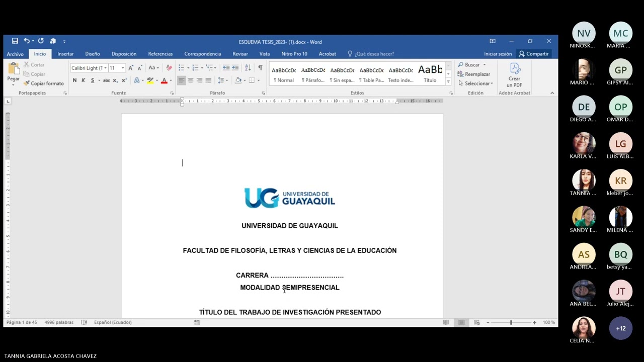Viewport: 644px width, 362px height.
Task: Open the Change Case (Aa) dropdown
Action: pos(153,68)
